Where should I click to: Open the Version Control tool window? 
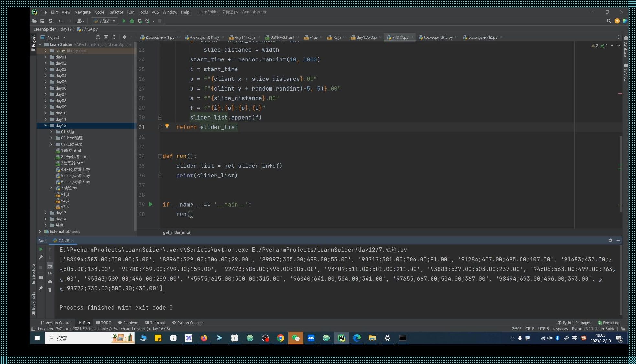[x=56, y=323]
